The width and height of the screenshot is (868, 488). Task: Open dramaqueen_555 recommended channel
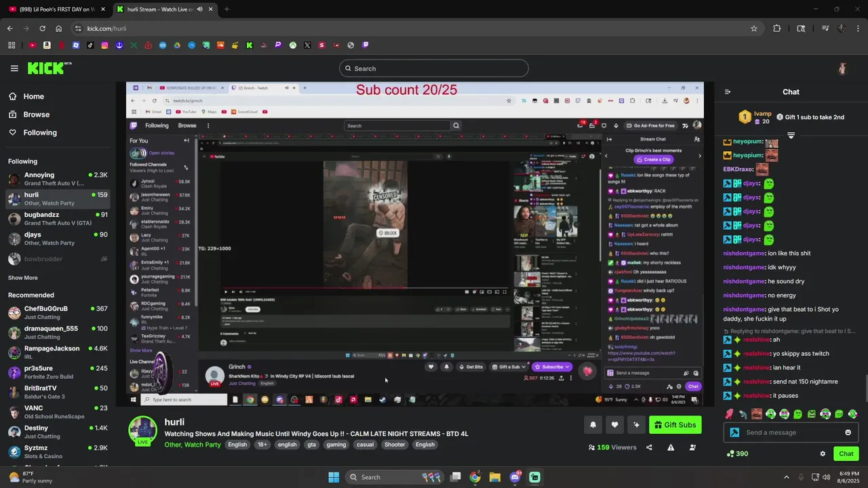coord(58,333)
